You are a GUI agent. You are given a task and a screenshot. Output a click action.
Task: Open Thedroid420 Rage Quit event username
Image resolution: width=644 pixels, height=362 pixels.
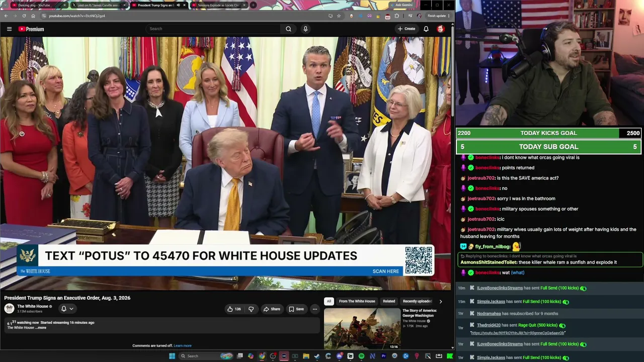[489, 325]
